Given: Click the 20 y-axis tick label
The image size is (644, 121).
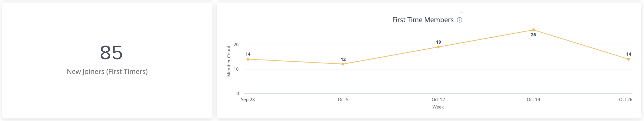Looking at the screenshot, I should [x=236, y=45].
